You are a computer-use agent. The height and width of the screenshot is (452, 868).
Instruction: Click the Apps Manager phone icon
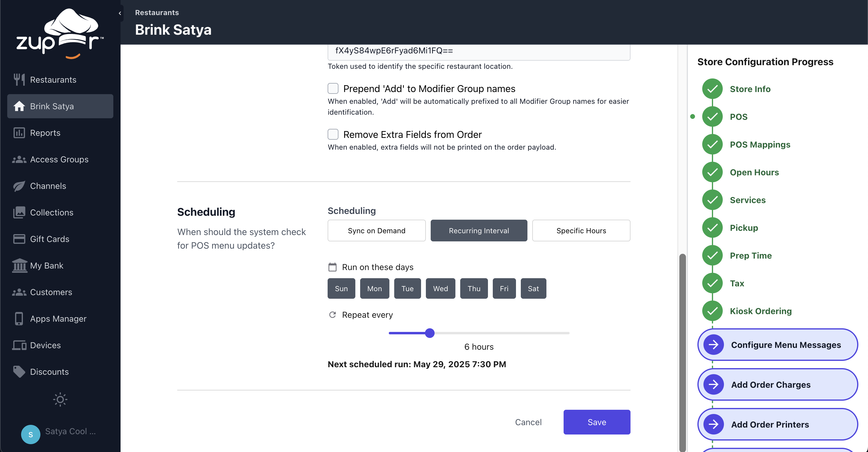point(19,318)
